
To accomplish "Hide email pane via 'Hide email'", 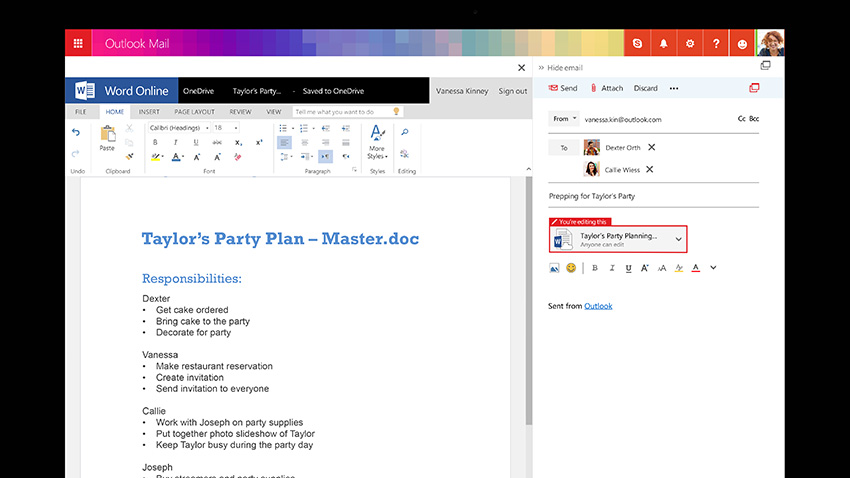I will point(561,68).
